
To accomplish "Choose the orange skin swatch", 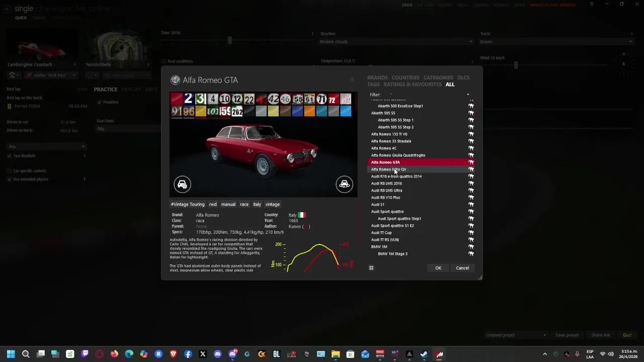I will (309, 111).
